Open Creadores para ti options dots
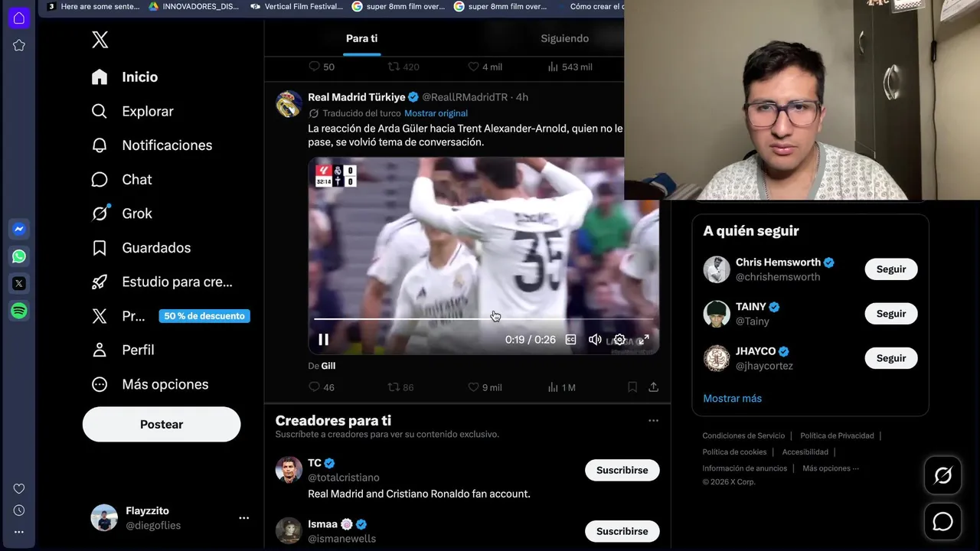 coord(653,420)
